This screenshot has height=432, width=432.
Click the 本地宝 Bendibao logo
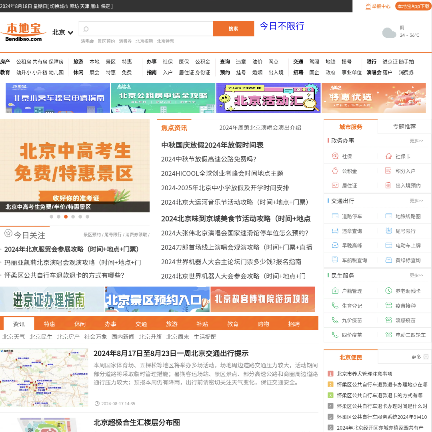tap(23, 32)
